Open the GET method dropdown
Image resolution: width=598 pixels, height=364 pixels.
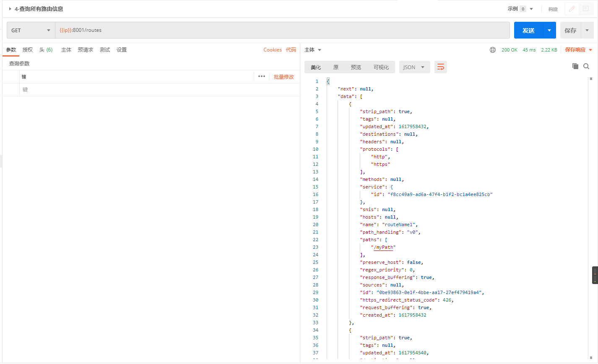click(x=31, y=30)
